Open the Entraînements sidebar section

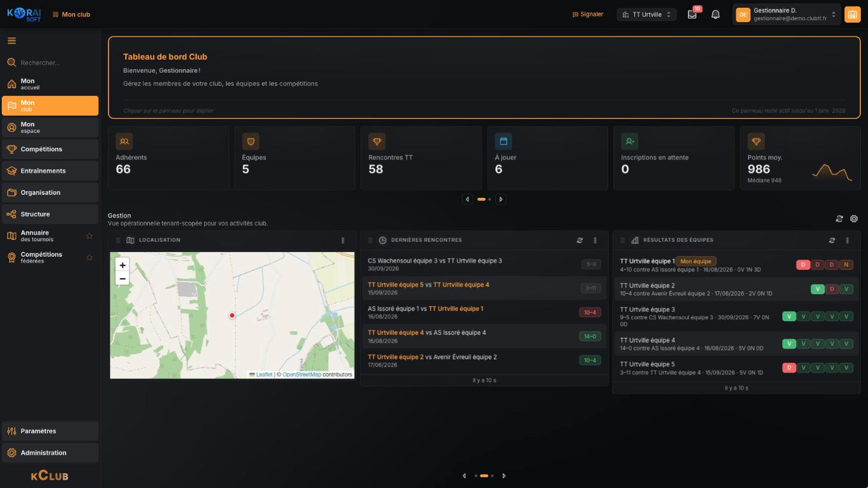point(50,170)
